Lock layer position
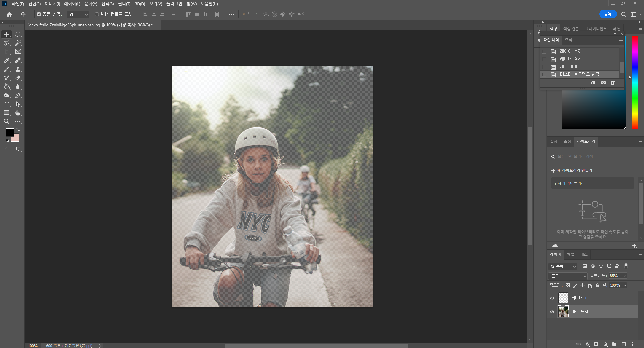The image size is (644, 348). pos(582,285)
